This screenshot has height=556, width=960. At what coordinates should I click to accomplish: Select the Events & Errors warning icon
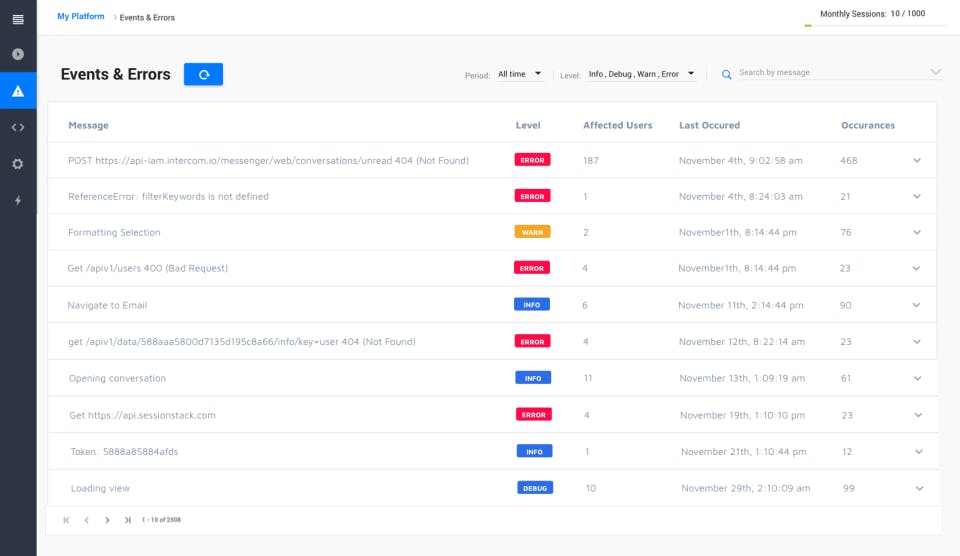tap(18, 91)
